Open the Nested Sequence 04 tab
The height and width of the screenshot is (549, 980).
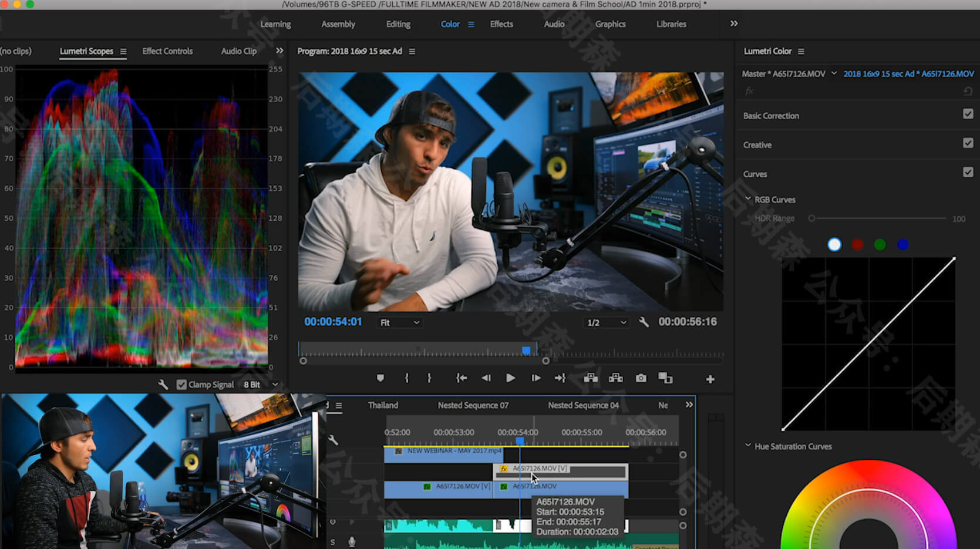(x=583, y=405)
